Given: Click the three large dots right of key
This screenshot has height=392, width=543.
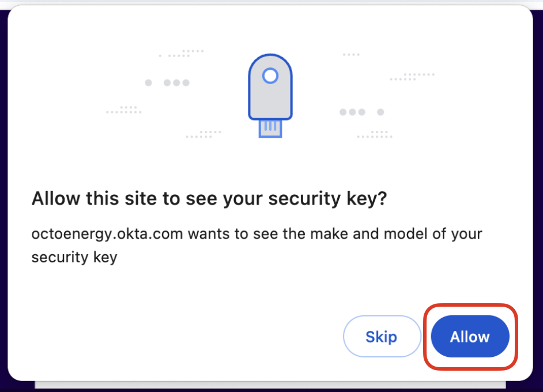Looking at the screenshot, I should click(352, 112).
